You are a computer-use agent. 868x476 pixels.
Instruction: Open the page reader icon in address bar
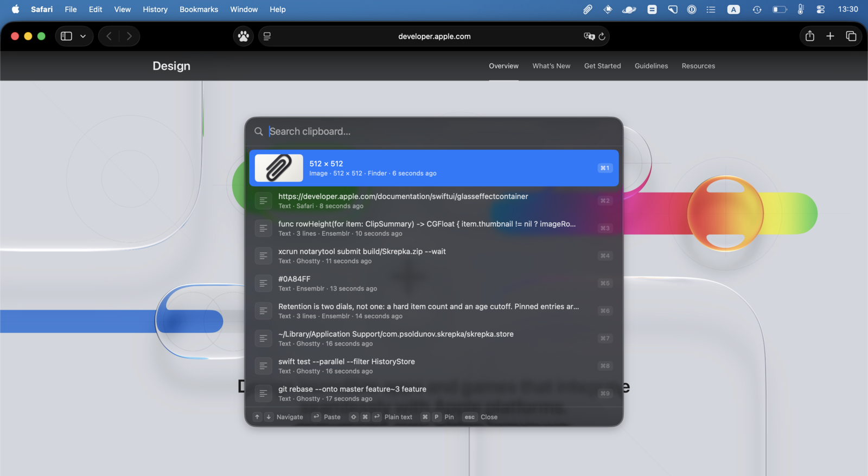click(x=267, y=36)
